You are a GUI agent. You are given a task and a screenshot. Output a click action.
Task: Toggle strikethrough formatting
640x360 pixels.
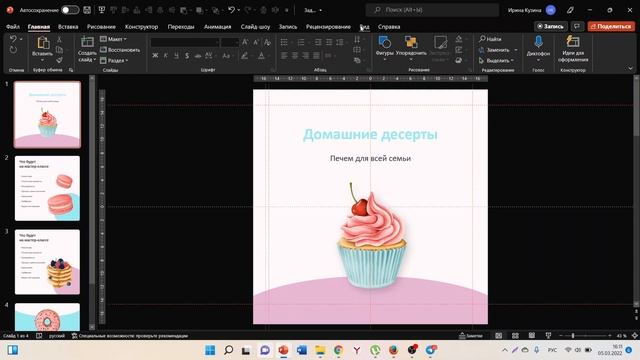[x=198, y=56]
